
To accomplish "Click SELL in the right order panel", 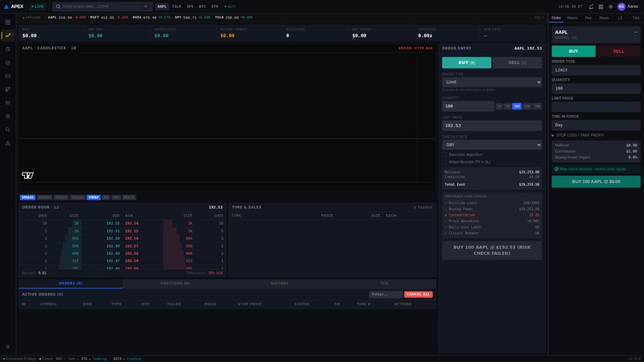I will pyautogui.click(x=618, y=51).
